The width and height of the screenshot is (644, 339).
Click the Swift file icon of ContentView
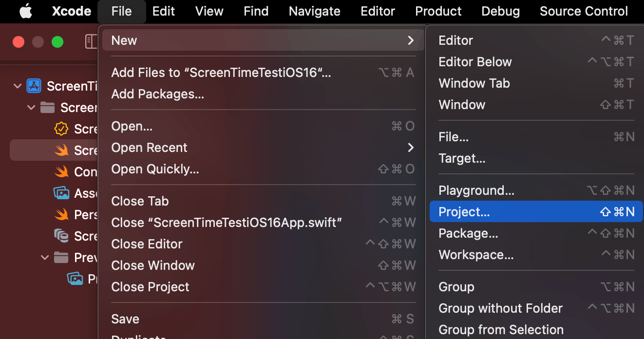(x=61, y=171)
